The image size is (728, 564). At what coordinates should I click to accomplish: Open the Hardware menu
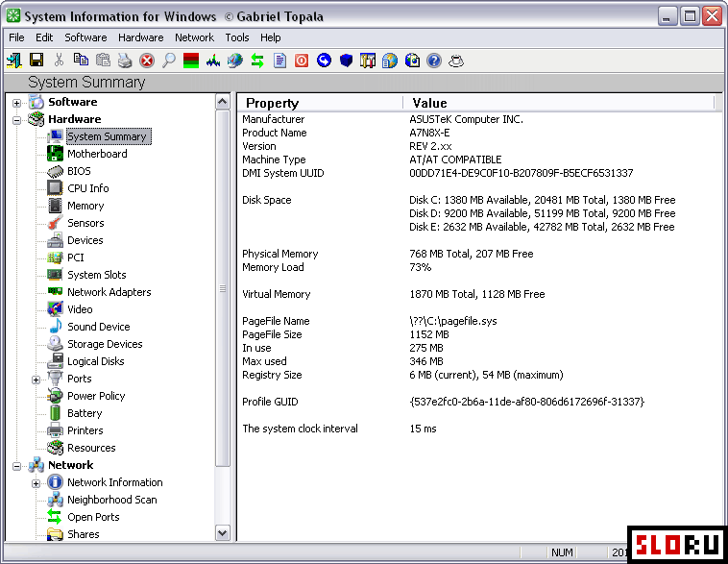[x=140, y=37]
